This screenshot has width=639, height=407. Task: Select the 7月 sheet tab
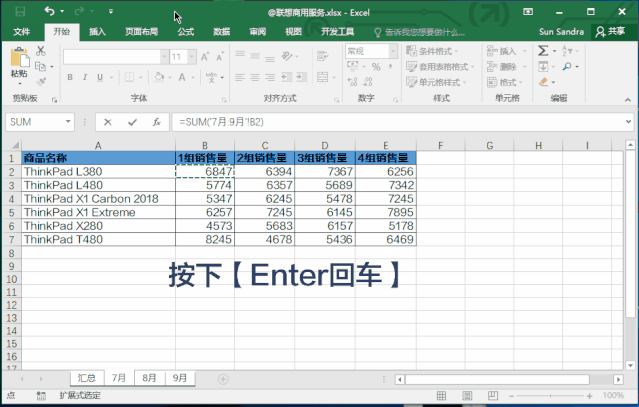click(119, 378)
